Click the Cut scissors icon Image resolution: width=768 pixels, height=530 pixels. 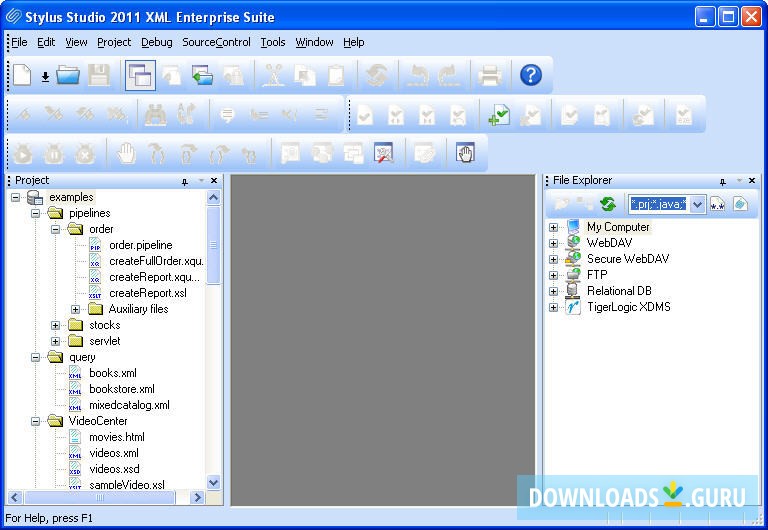click(x=273, y=75)
